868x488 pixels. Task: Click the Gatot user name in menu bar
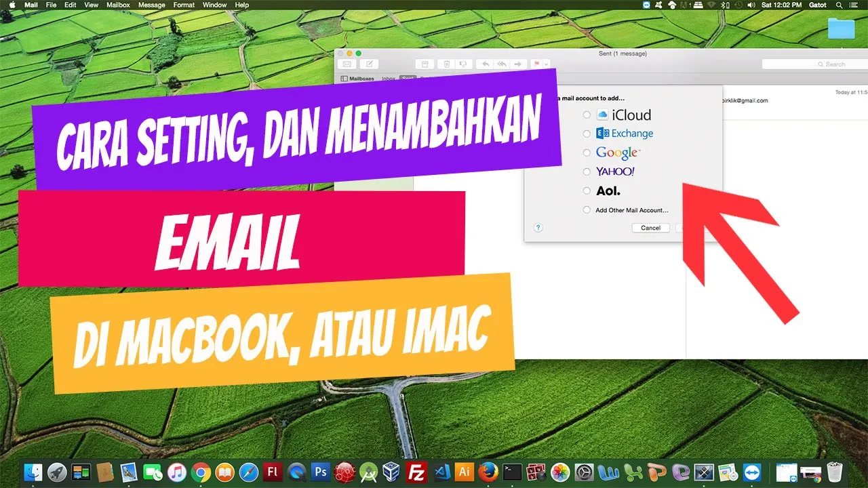coord(818,5)
